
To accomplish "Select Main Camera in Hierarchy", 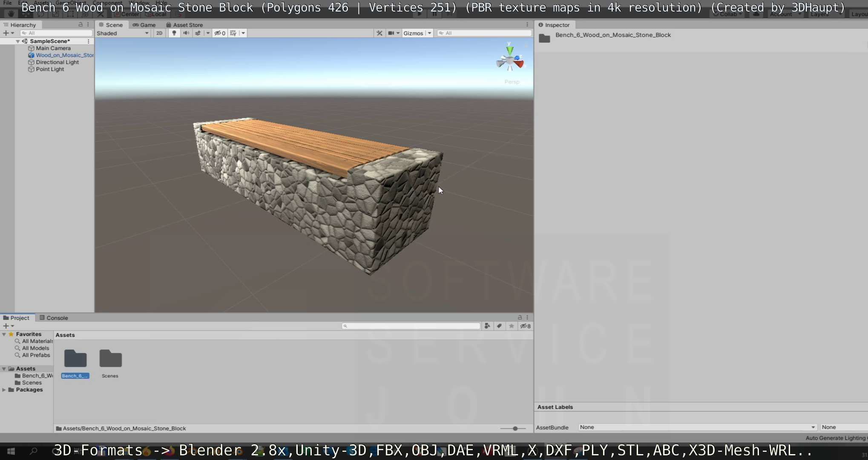I will point(53,48).
